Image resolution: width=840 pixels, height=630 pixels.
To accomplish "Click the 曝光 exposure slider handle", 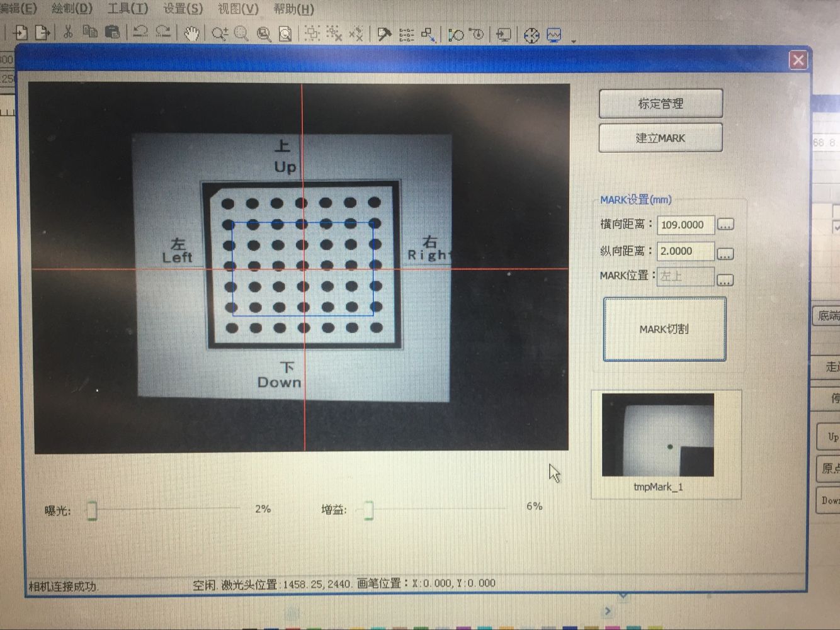I will (x=92, y=510).
